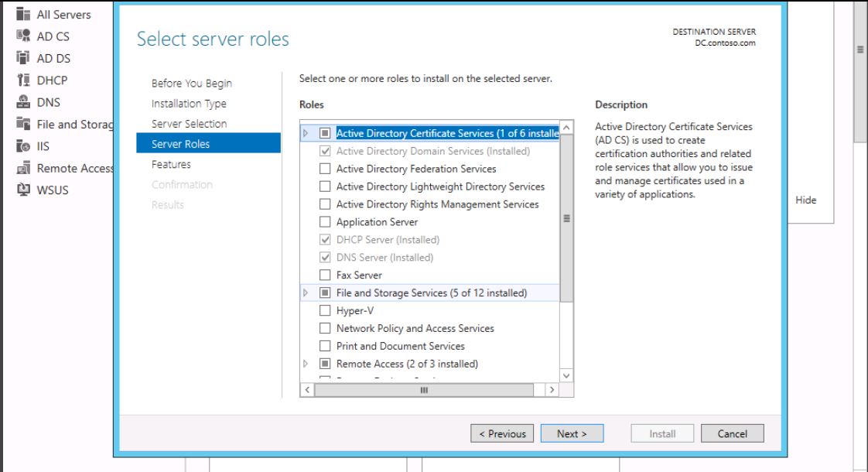Check the Hyper-V role checkbox

click(325, 311)
